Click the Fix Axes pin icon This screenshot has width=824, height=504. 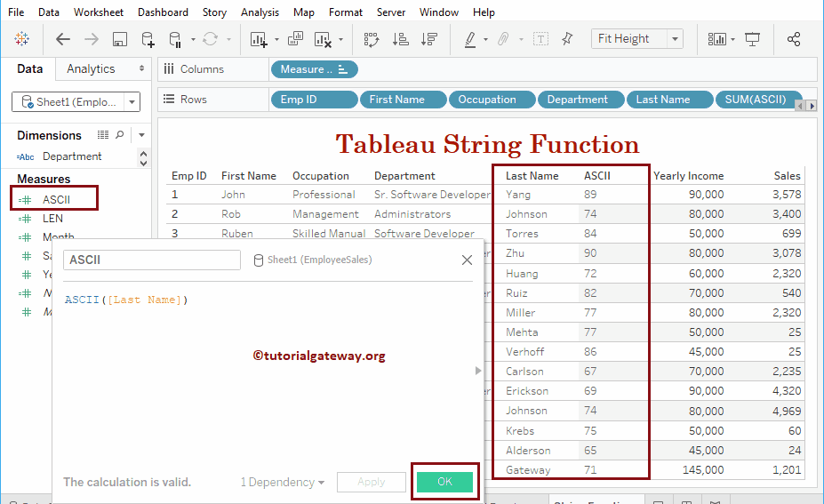click(x=567, y=39)
